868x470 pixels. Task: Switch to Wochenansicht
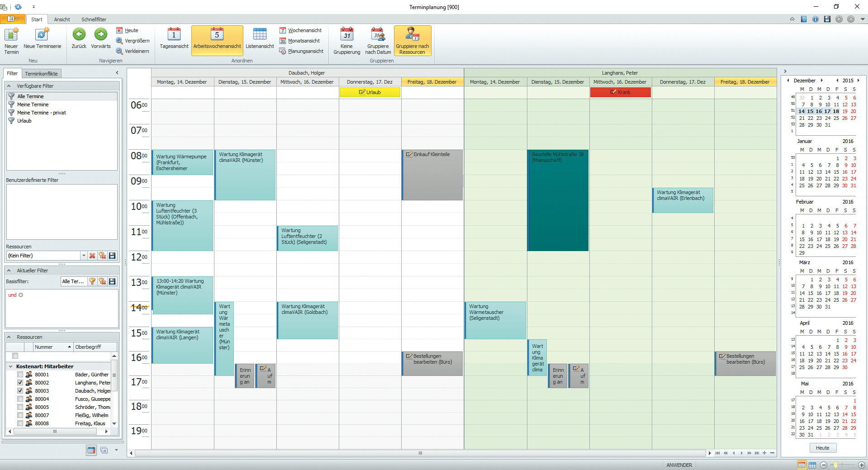(x=300, y=30)
